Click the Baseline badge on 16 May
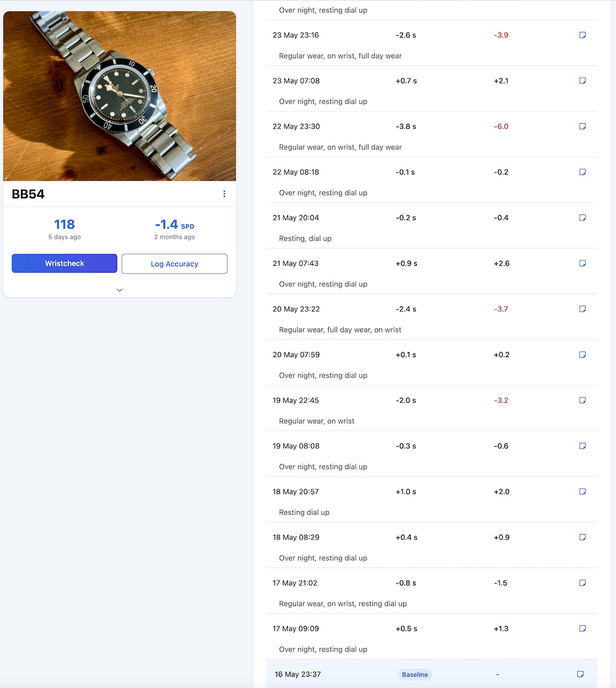The image size is (616, 688). pyautogui.click(x=414, y=675)
